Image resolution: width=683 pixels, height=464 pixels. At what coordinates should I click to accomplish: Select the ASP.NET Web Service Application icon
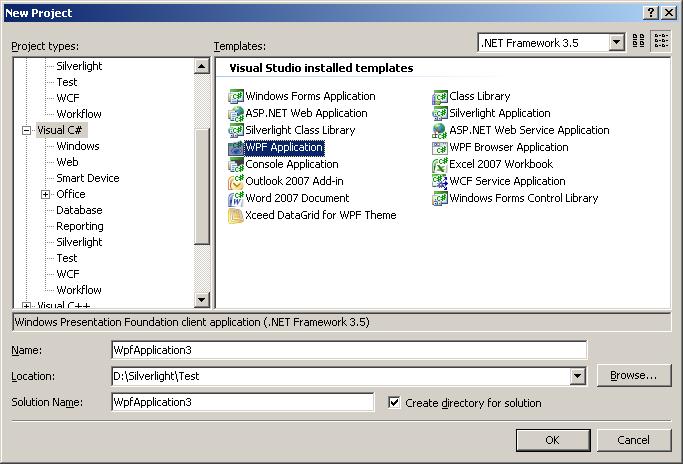click(x=440, y=130)
